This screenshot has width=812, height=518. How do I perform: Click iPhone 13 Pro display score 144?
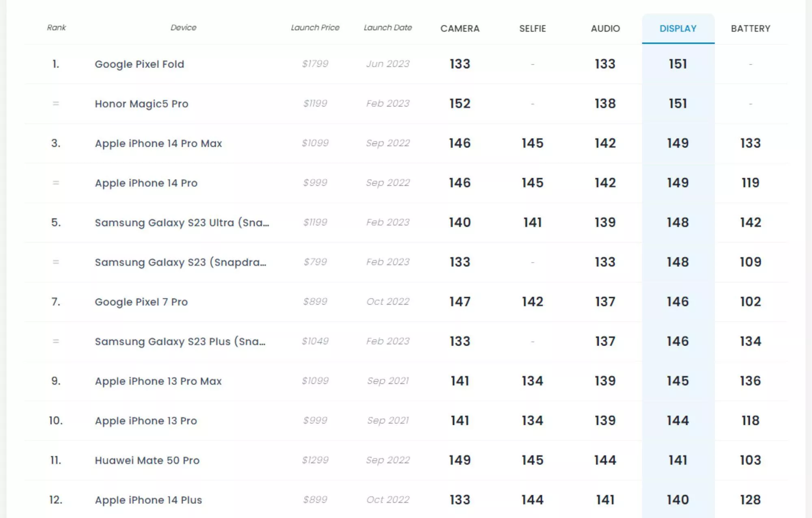click(x=678, y=420)
